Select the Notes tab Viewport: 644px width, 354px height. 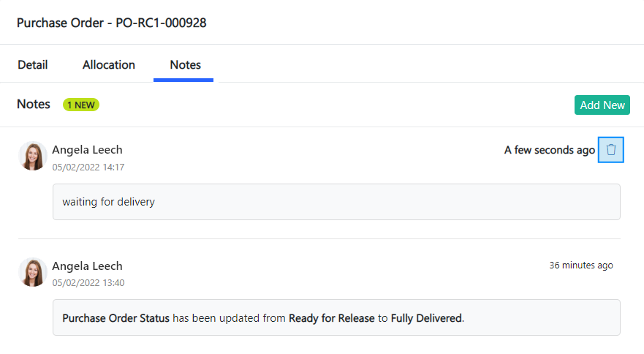(x=185, y=64)
